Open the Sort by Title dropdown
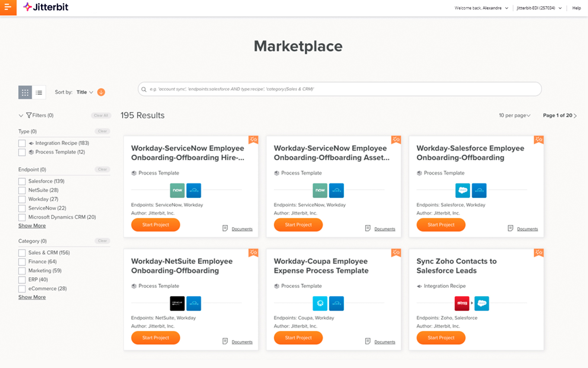This screenshot has height=368, width=588. click(85, 92)
